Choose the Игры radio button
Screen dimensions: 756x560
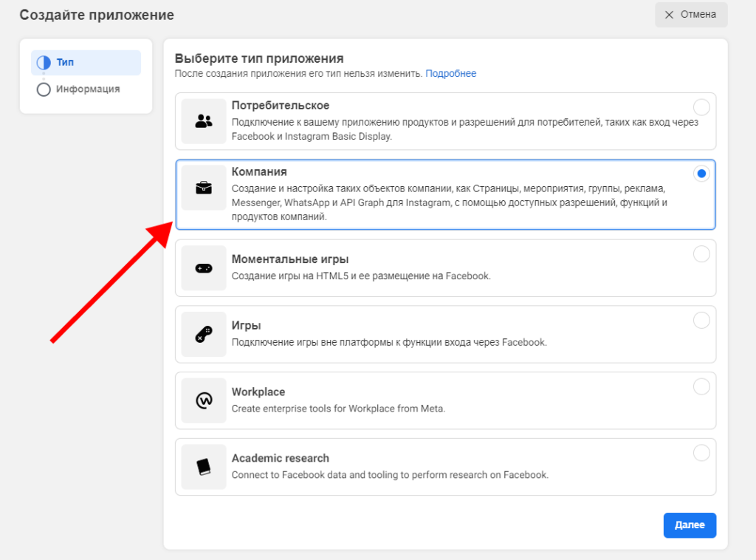701,320
